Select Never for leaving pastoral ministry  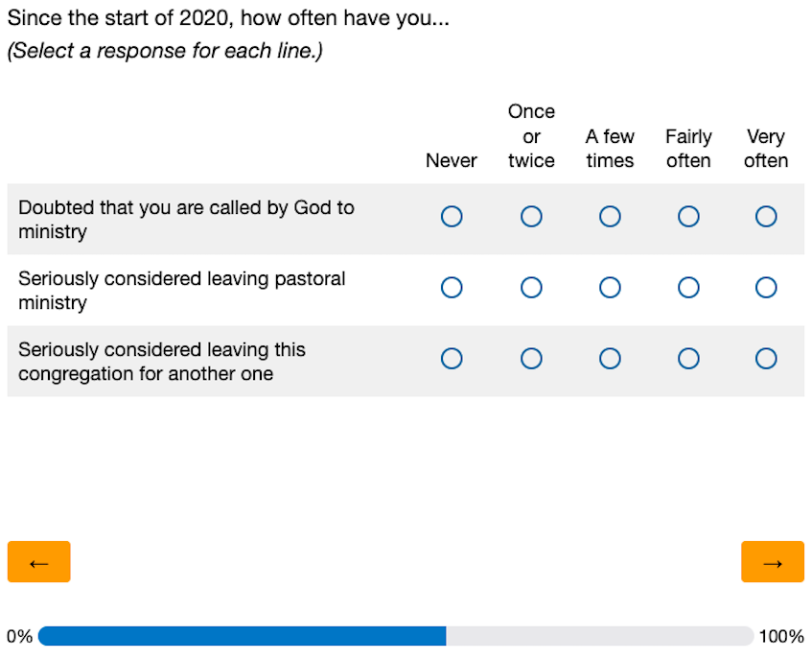(452, 288)
